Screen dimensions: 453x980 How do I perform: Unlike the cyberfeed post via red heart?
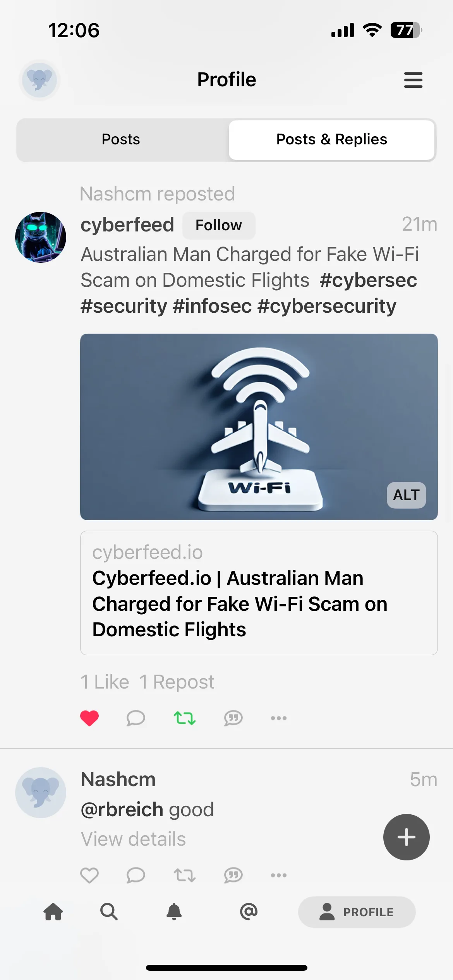[89, 718]
